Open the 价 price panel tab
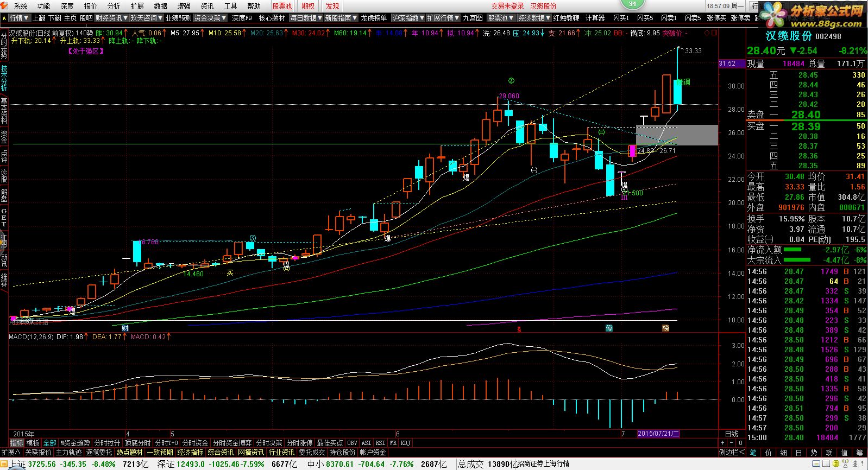The width and height of the screenshot is (868, 470). pyautogui.click(x=768, y=452)
